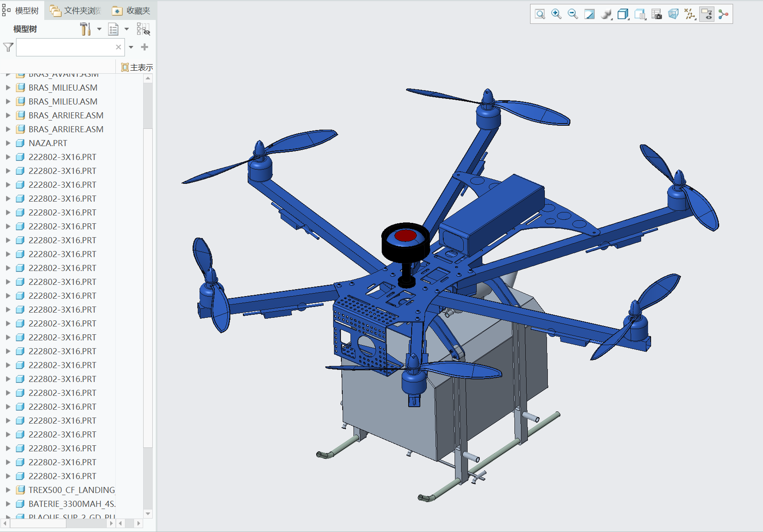Image resolution: width=763 pixels, height=532 pixels.
Task: Expand the NAZA.PRT tree node
Action: click(8, 143)
